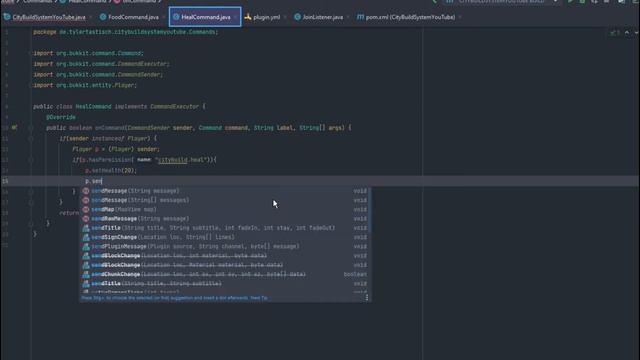
Task: Close the pom.xml tab
Action: [460, 17]
